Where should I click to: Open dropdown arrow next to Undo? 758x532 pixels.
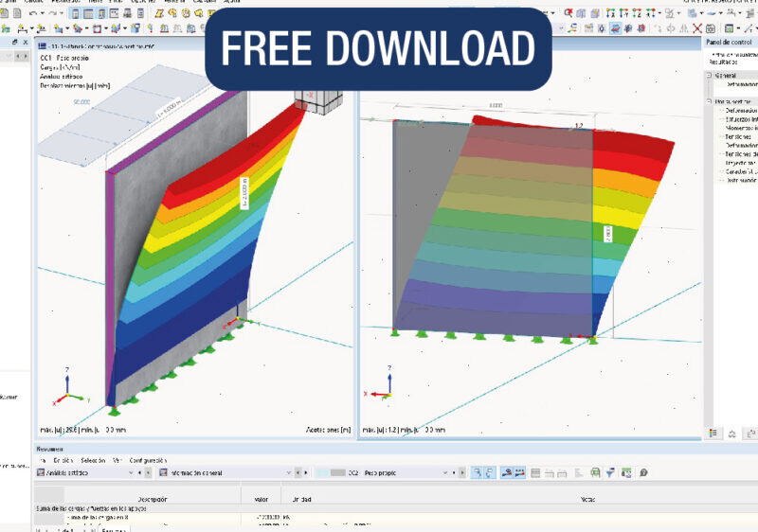point(43,13)
